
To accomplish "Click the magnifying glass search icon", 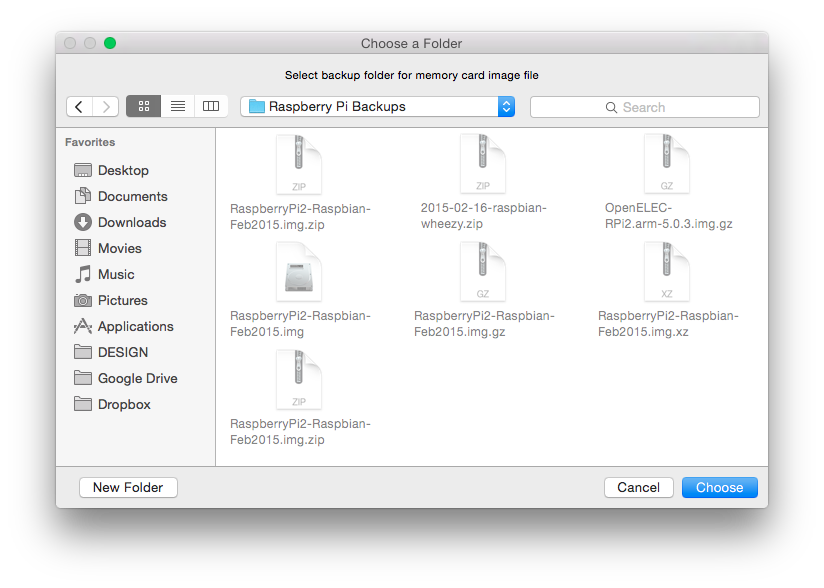I will [611, 108].
